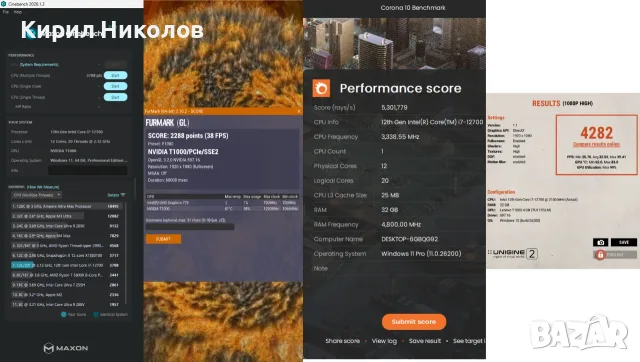Click the FurMark score text 2288 points
Screen dimensions: 640x362
coord(188,136)
